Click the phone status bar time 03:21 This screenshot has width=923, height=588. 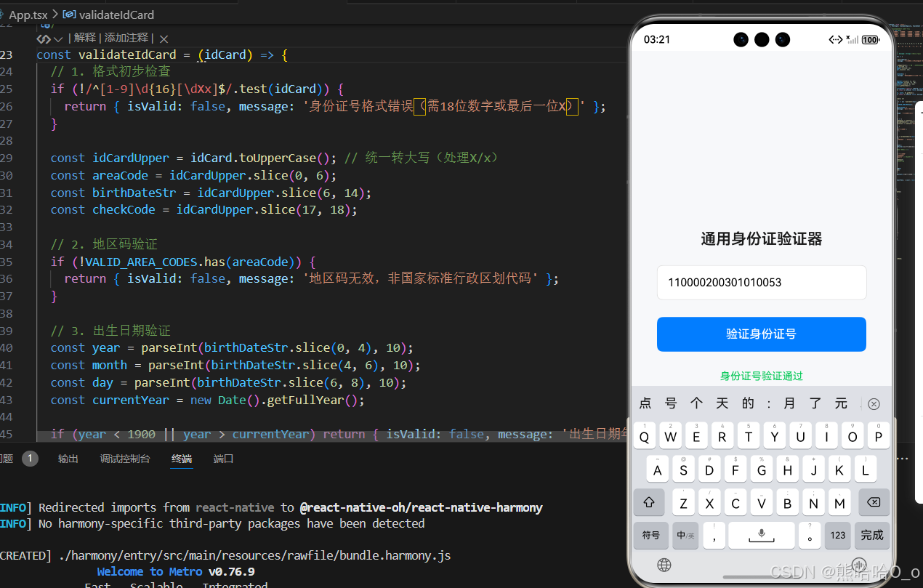click(x=657, y=39)
